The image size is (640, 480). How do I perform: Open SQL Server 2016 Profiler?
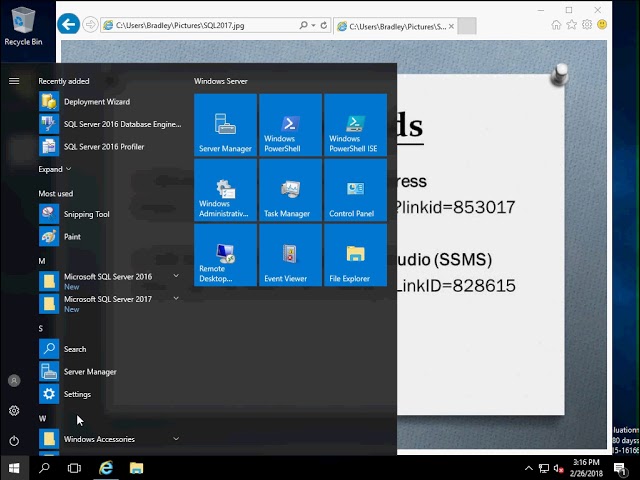[110, 147]
